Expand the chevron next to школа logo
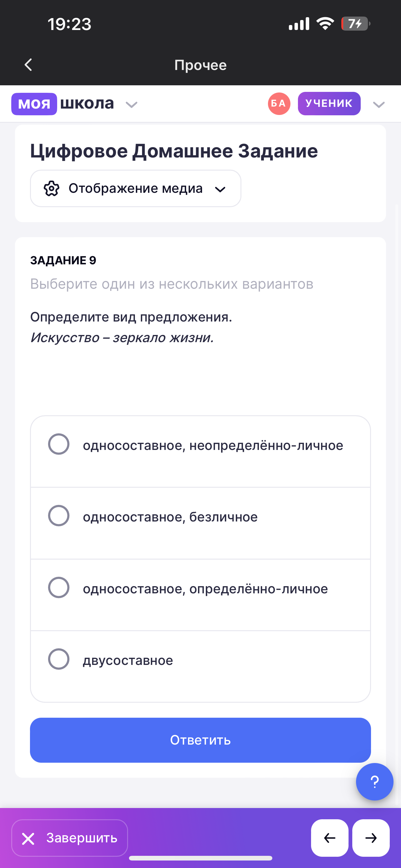 point(131,105)
